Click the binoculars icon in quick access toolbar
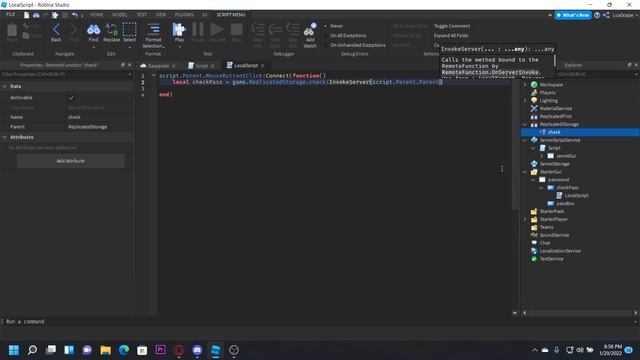640x360 pixels. [36, 15]
